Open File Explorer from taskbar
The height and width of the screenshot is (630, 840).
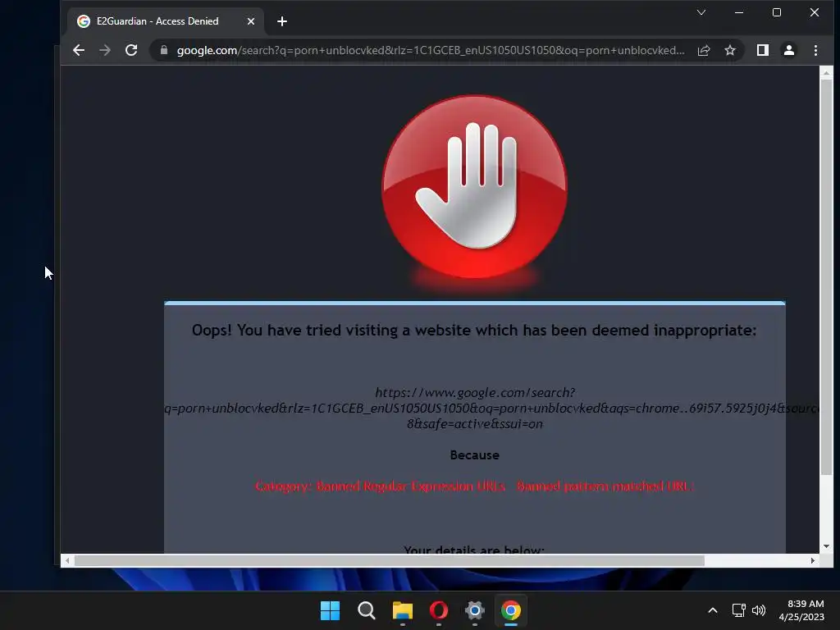coord(402,610)
